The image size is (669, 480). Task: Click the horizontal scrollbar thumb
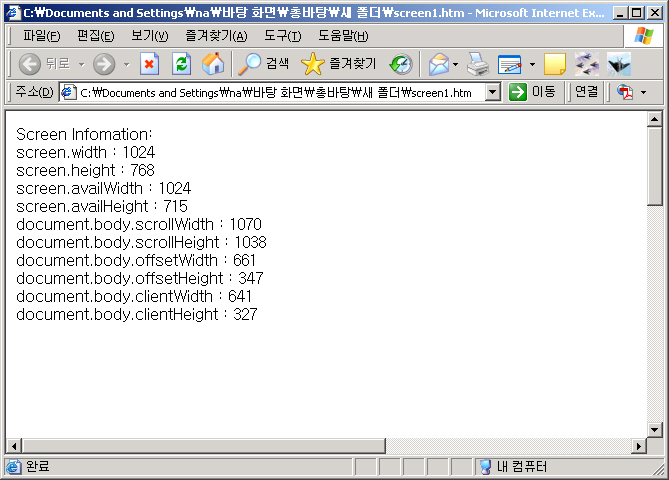(x=204, y=446)
